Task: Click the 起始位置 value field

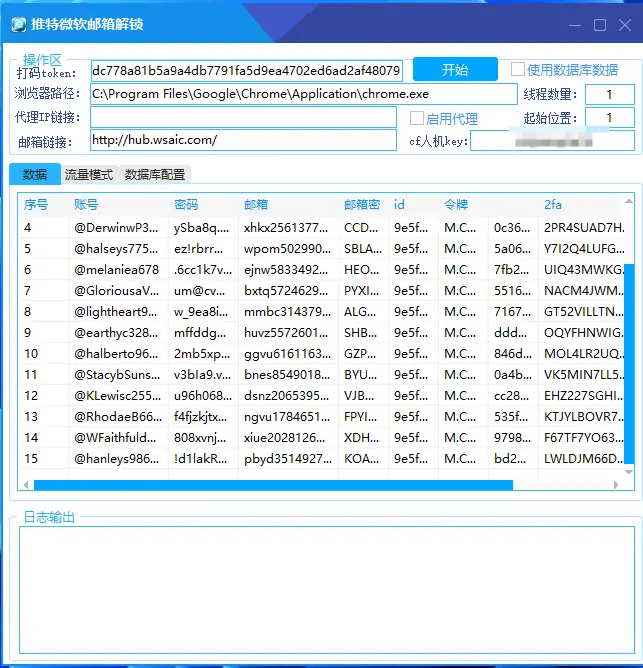Action: pos(610,118)
